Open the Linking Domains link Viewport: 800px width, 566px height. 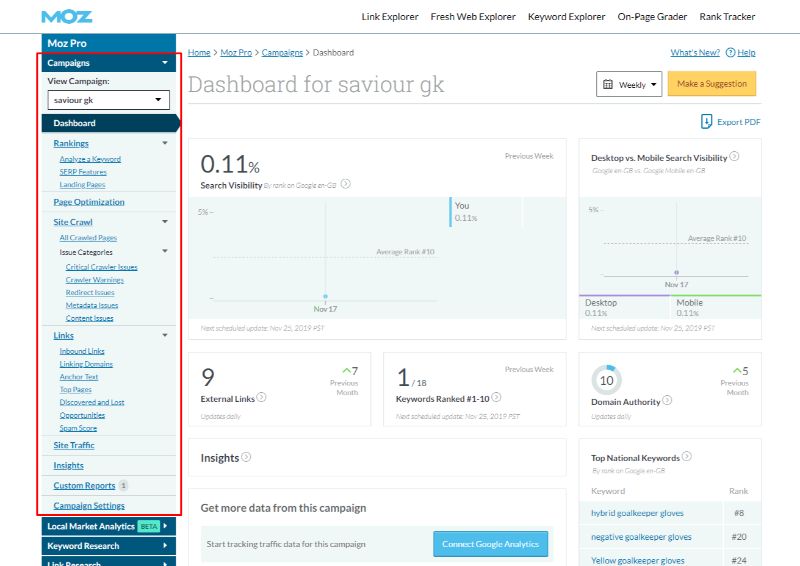86,364
